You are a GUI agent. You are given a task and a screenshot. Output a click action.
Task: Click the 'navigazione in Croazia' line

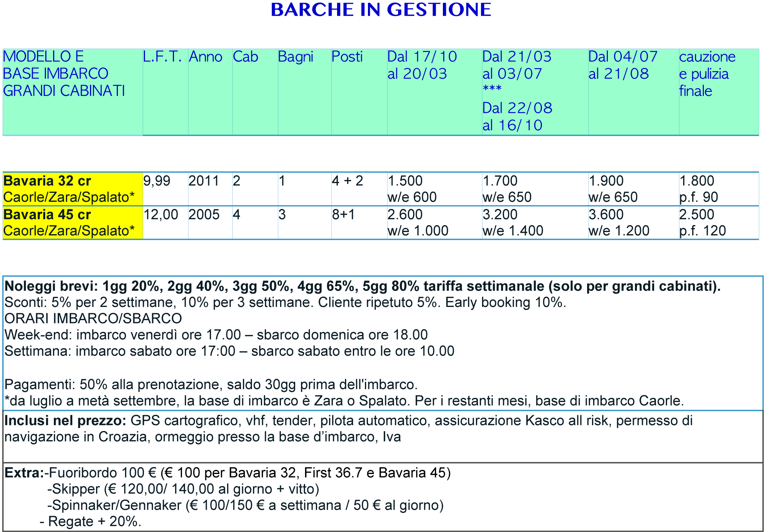point(203,437)
